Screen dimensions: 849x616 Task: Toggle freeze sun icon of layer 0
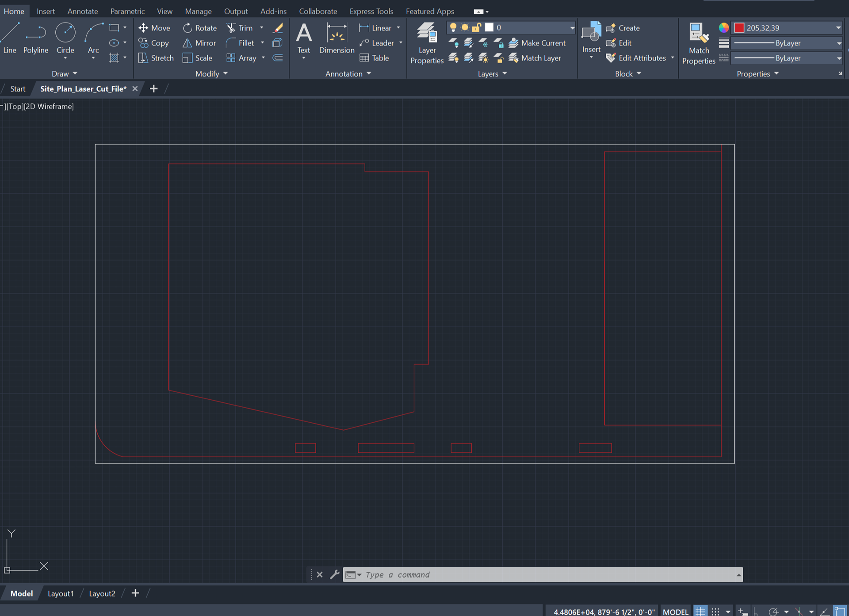pos(465,27)
